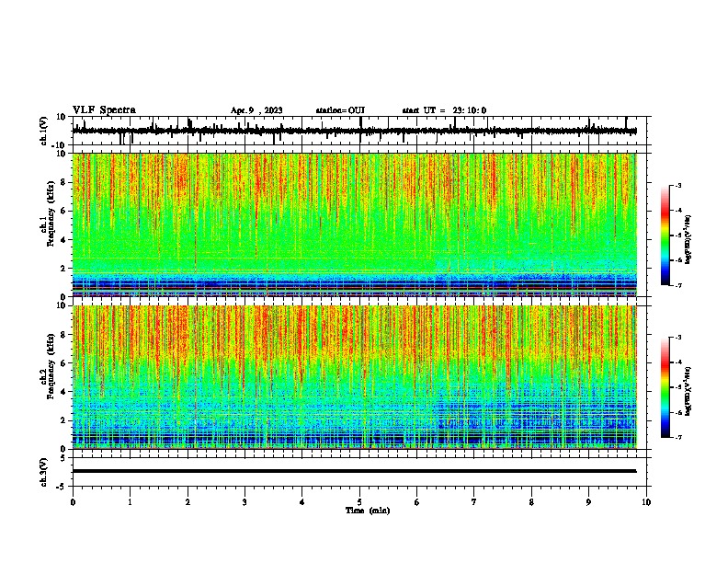Image resolution: width=728 pixels, height=563 pixels.
Task: Click the ch.3(V) axis label
Action: point(44,472)
